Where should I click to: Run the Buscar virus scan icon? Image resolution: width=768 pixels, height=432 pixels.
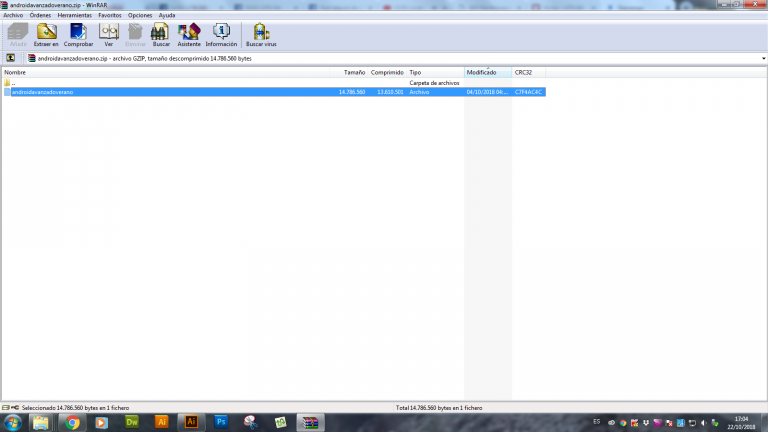tap(261, 35)
